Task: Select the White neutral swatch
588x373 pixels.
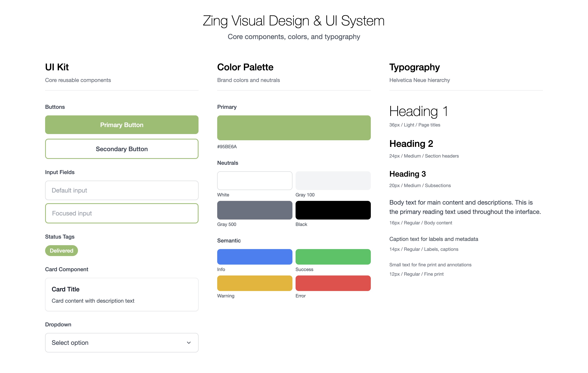Action: coord(255,180)
